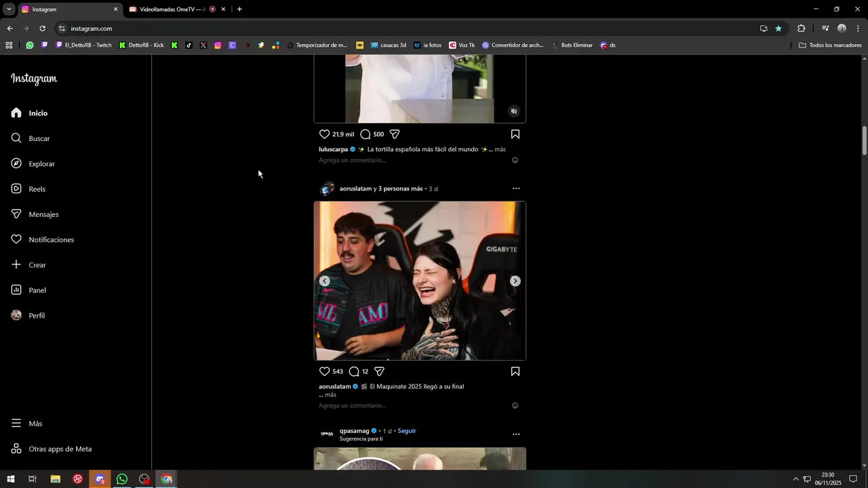Image resolution: width=868 pixels, height=488 pixels.
Task: Expand aoruslatam caption with más
Action: click(330, 395)
